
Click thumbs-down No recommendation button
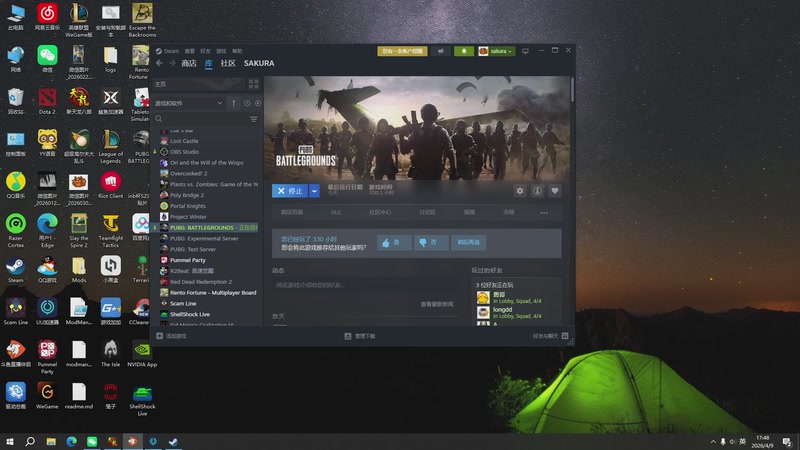[431, 242]
